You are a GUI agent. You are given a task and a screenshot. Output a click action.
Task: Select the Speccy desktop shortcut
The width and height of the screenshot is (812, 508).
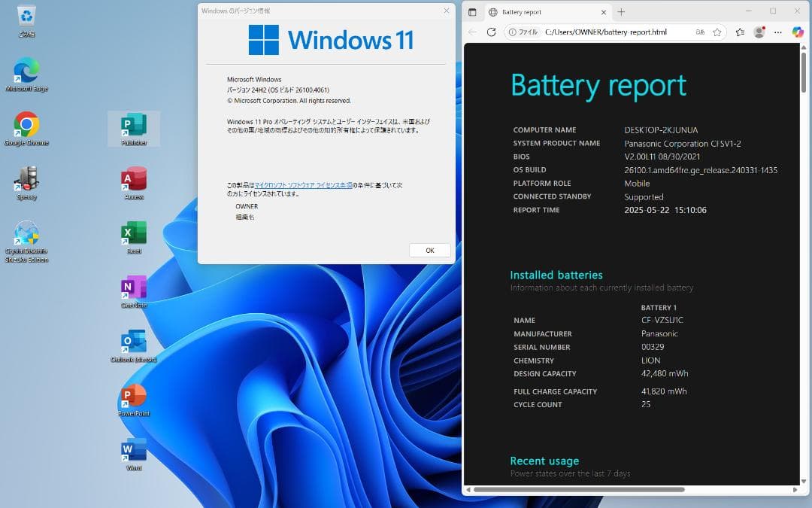click(26, 179)
